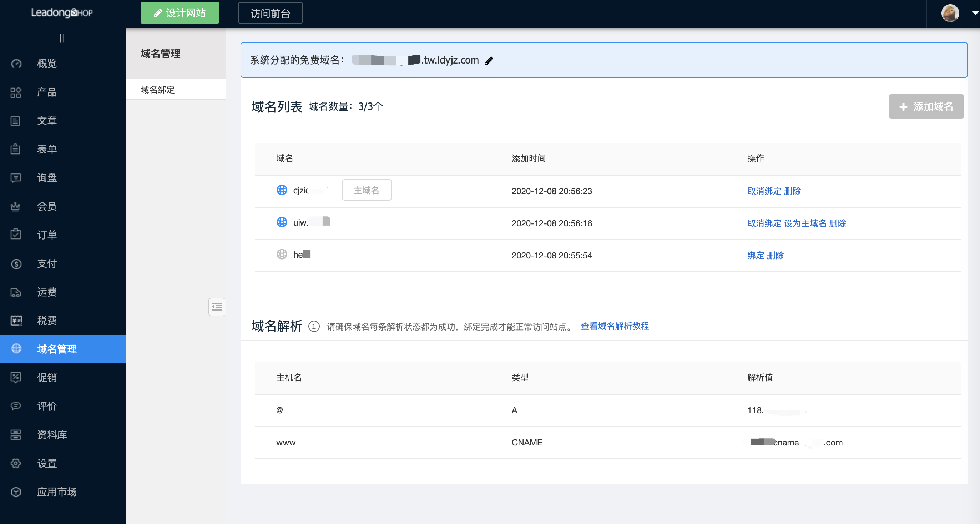Switch to the 域名绑定 tab
The width and height of the screenshot is (980, 524).
tap(157, 90)
